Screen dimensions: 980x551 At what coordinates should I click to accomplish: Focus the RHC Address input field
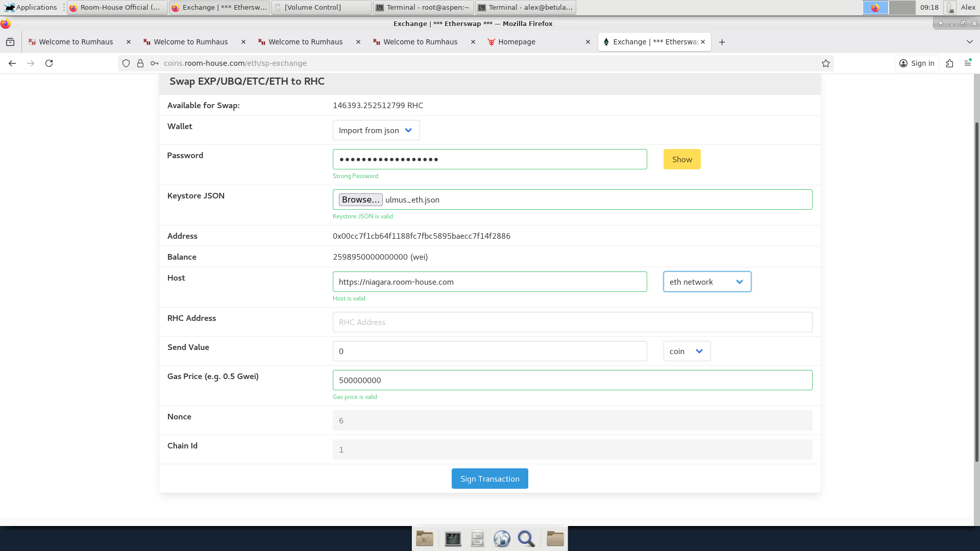pyautogui.click(x=572, y=322)
